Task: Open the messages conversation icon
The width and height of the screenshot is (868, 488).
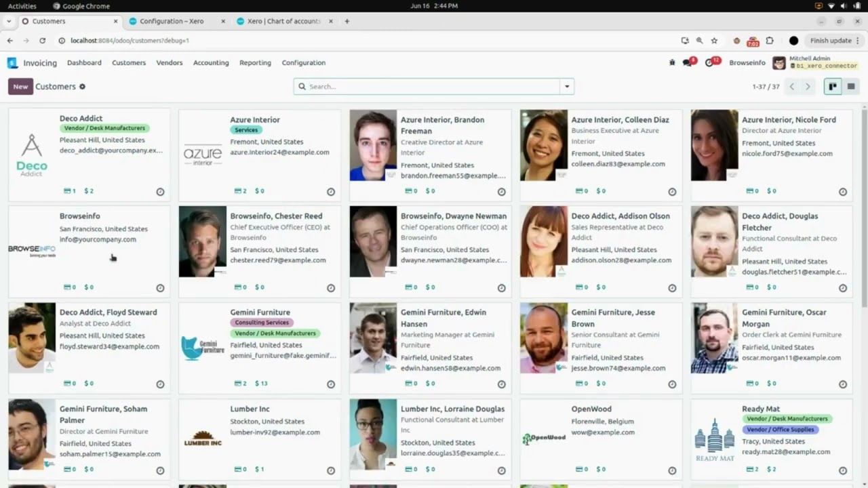Action: (x=688, y=62)
